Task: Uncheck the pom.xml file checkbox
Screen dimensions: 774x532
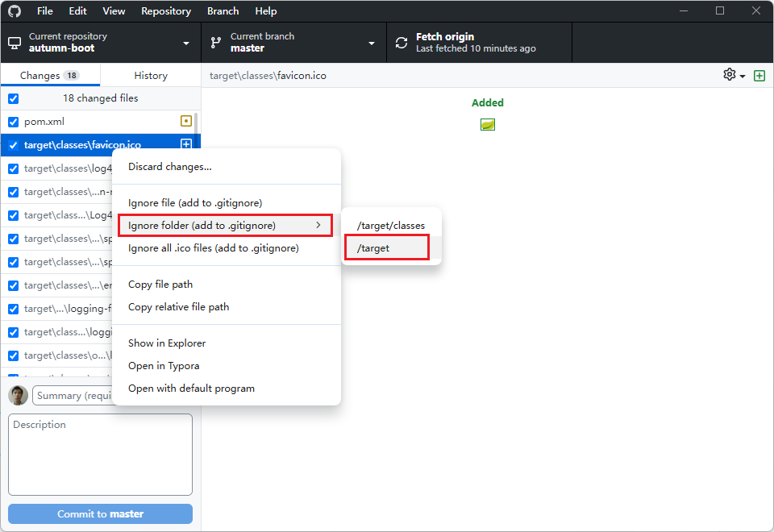Action: 13,122
